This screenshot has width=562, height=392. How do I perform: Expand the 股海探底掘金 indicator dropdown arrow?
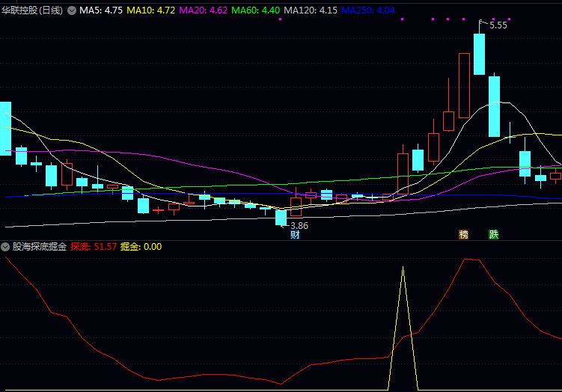(x=5, y=246)
